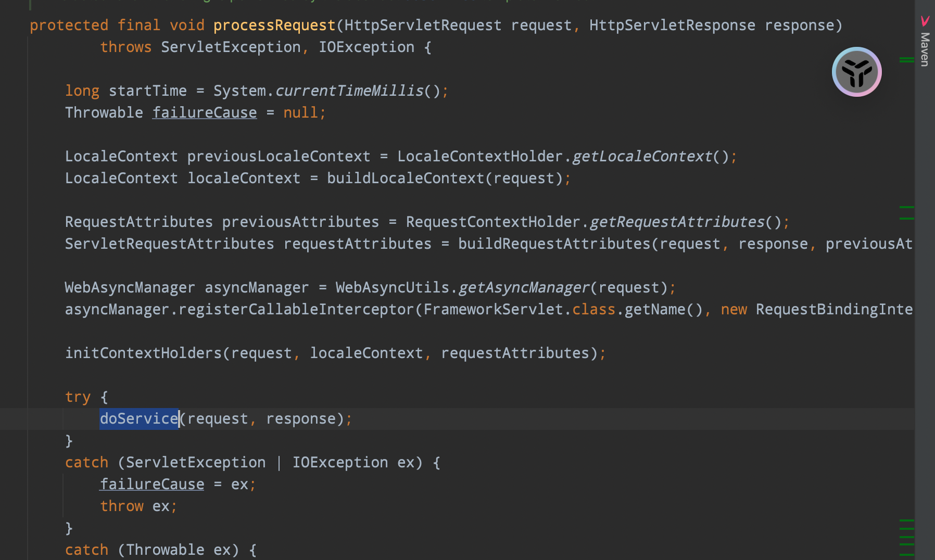Click the getRequestAttributes static call
The height and width of the screenshot is (560, 935).
(x=677, y=222)
